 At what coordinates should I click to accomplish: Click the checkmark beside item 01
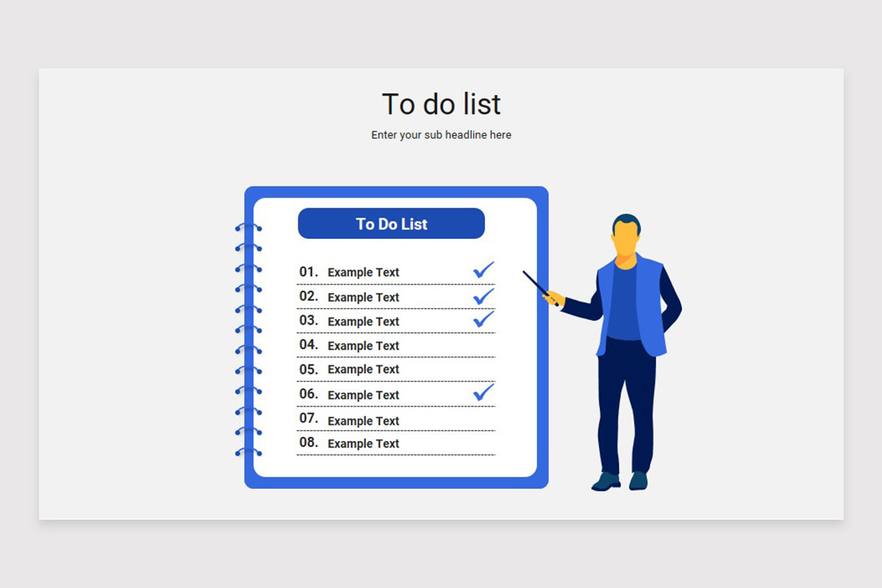tap(482, 270)
